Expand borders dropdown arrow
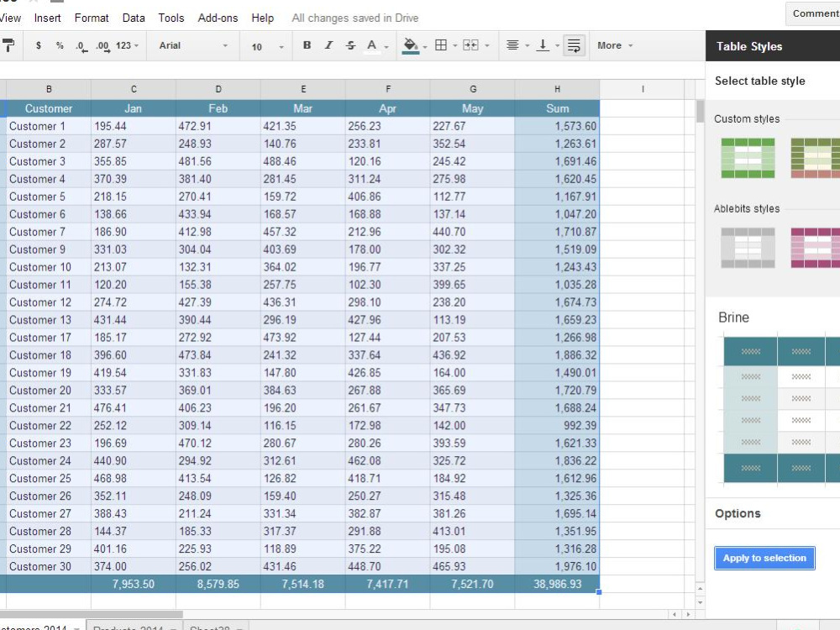This screenshot has width=840, height=630. point(454,46)
